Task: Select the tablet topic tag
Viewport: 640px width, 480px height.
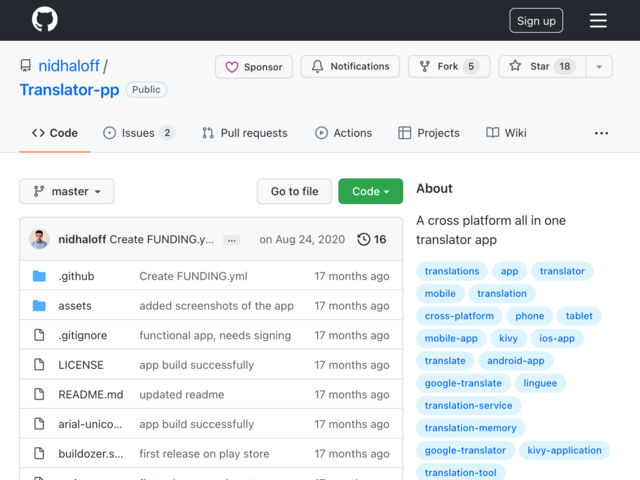Action: (x=579, y=316)
